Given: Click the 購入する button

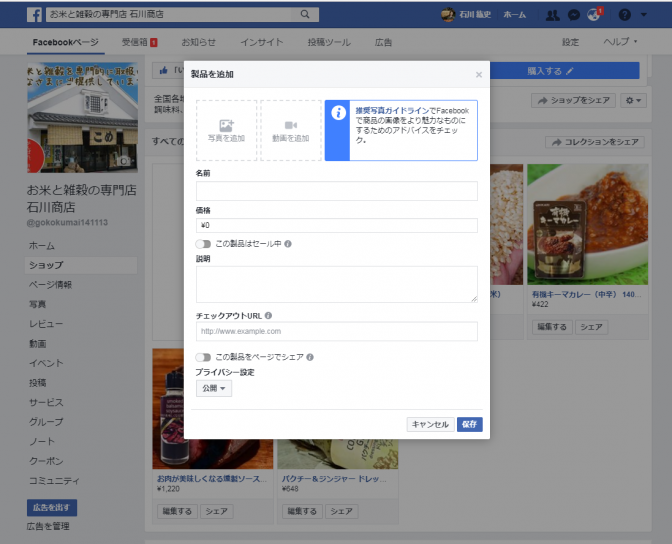Looking at the screenshot, I should click(x=564, y=71).
